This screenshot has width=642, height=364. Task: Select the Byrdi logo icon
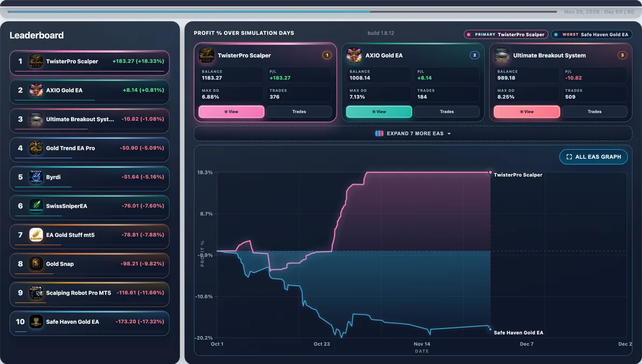coord(36,177)
